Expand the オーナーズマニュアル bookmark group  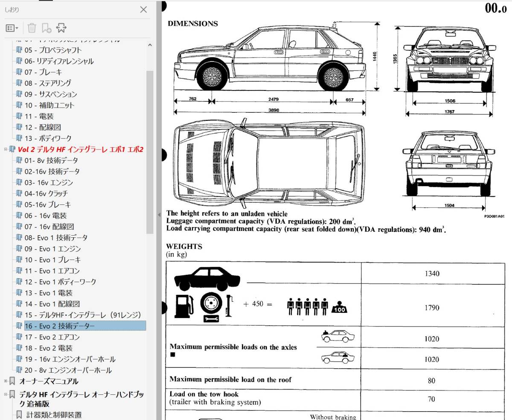tap(6, 381)
